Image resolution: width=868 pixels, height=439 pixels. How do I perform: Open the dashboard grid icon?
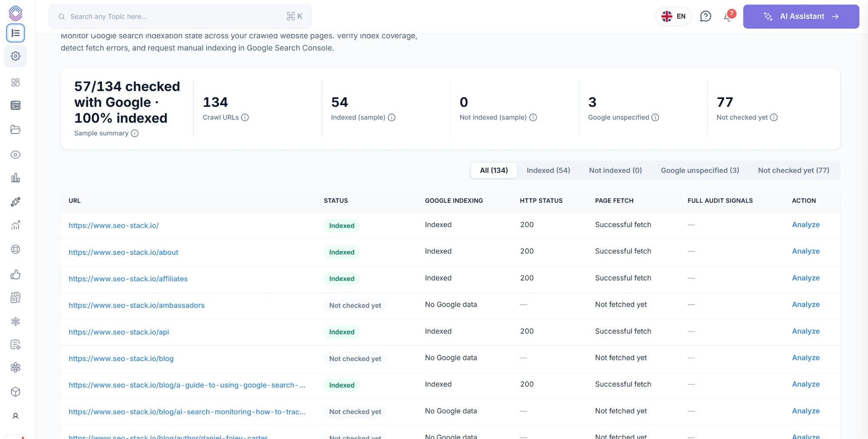click(x=16, y=83)
